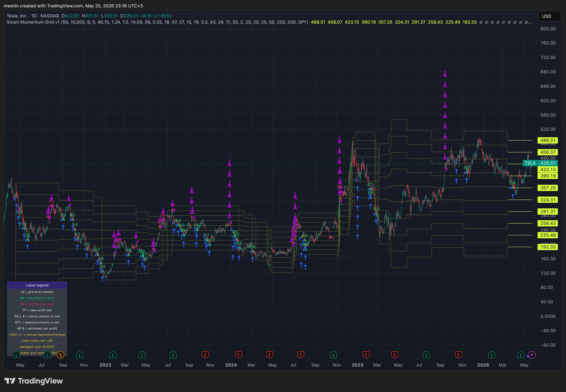Click the TradingView logo at bottom left
This screenshot has height=392, width=566.
(x=34, y=381)
